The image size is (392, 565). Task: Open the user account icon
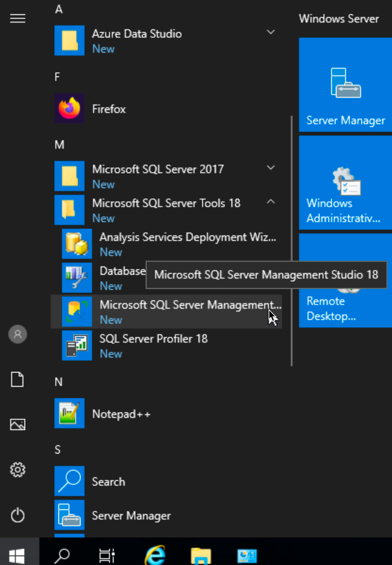pos(17,334)
